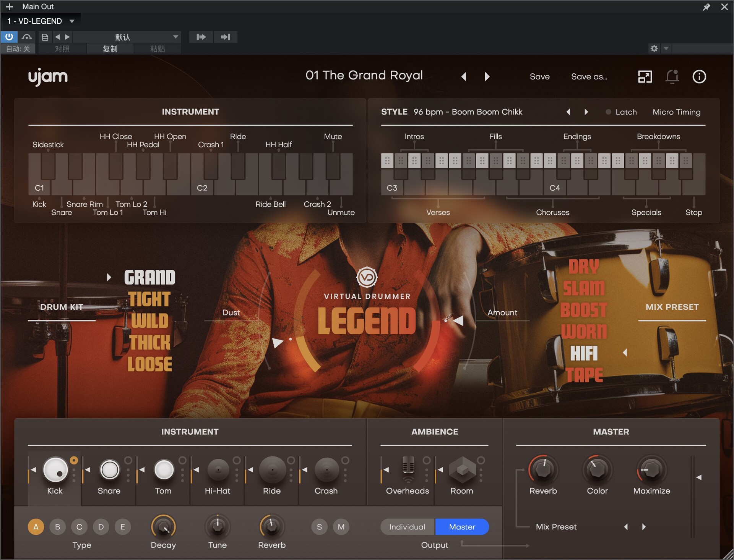Click the C1 Kick piano key
This screenshot has height=560, width=734.
39,183
